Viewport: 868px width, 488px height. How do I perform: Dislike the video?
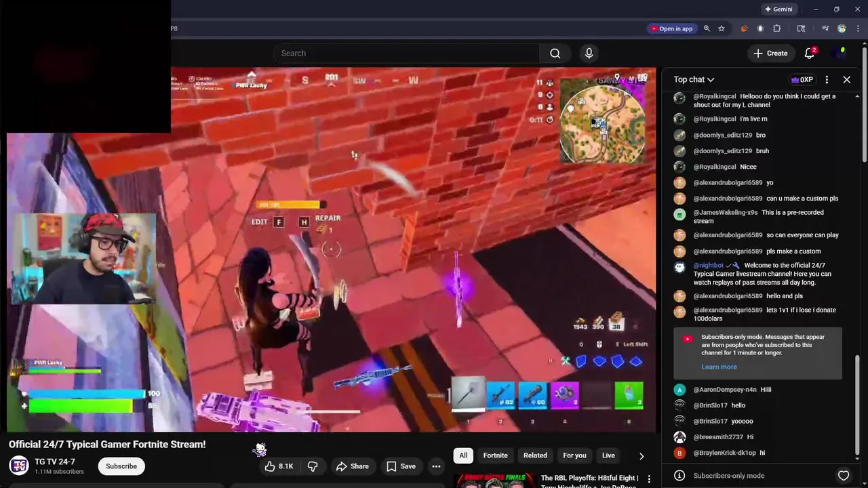coord(313,466)
